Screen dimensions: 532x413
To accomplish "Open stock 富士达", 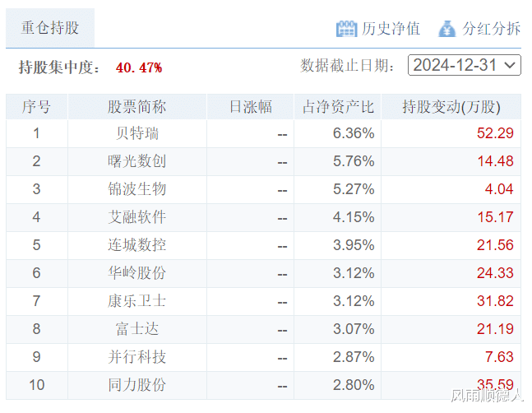I will click(137, 329).
